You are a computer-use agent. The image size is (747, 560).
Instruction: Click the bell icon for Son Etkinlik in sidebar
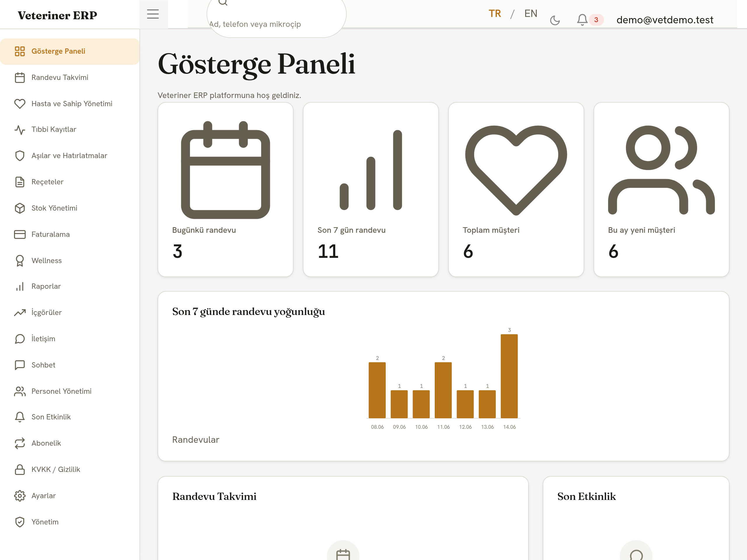(20, 417)
